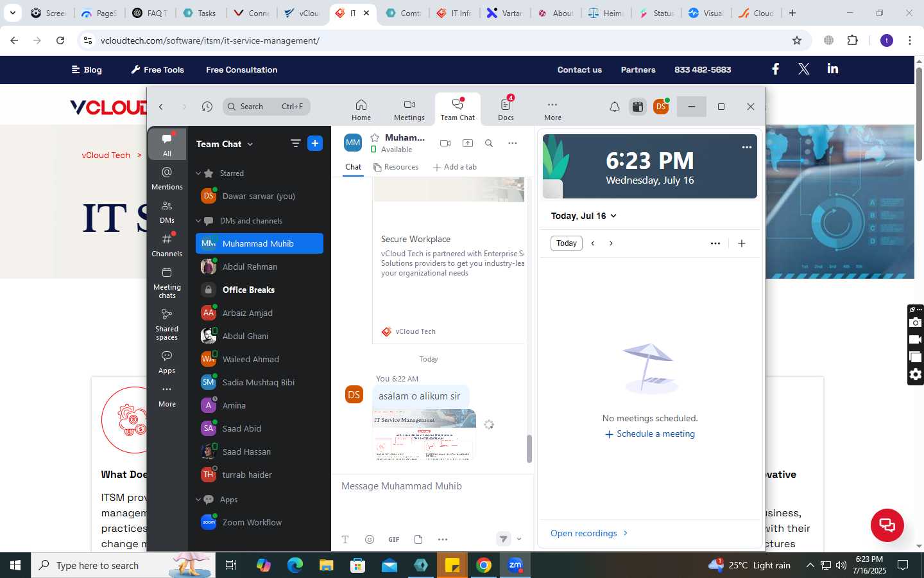The width and height of the screenshot is (924, 578).
Task: Open Home tab in Zoom
Action: (x=361, y=110)
